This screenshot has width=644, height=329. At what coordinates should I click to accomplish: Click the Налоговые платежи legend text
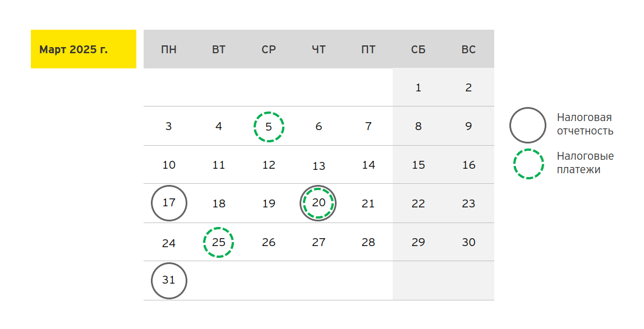[585, 163]
